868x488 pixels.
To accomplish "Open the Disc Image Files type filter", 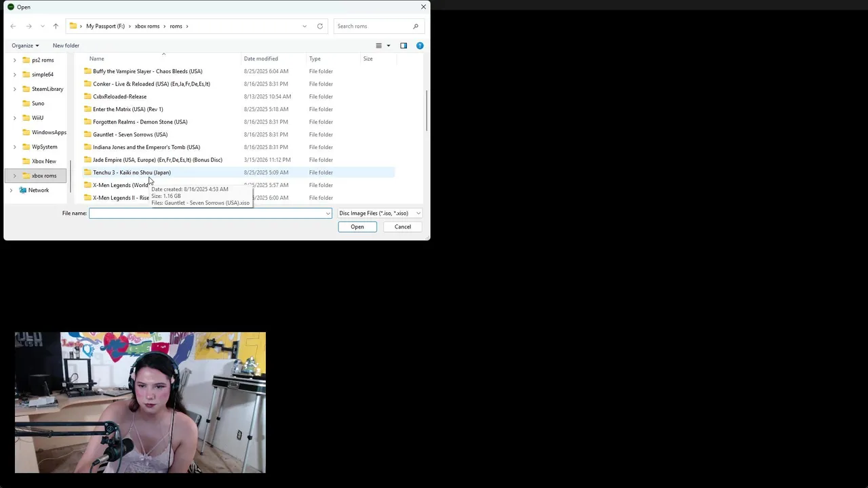I will (380, 213).
